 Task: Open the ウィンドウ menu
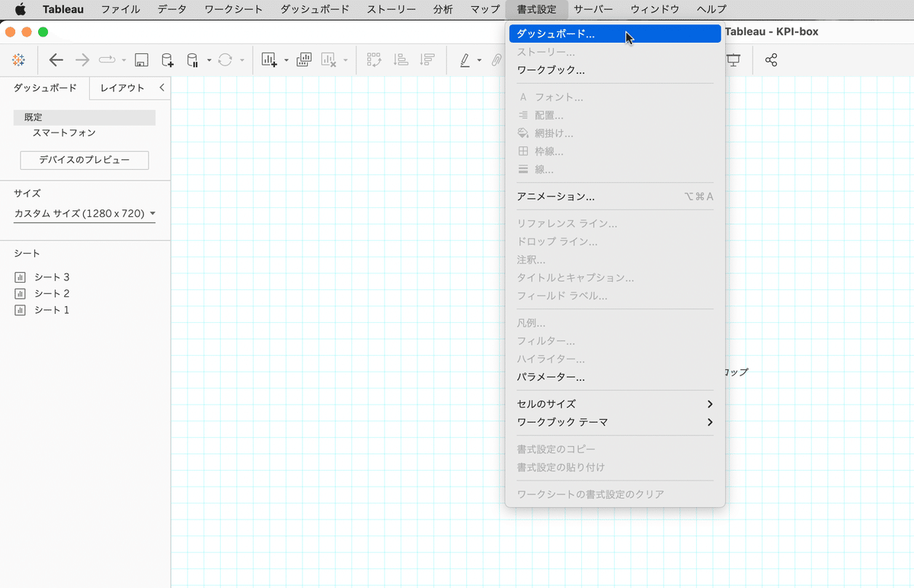tap(655, 9)
